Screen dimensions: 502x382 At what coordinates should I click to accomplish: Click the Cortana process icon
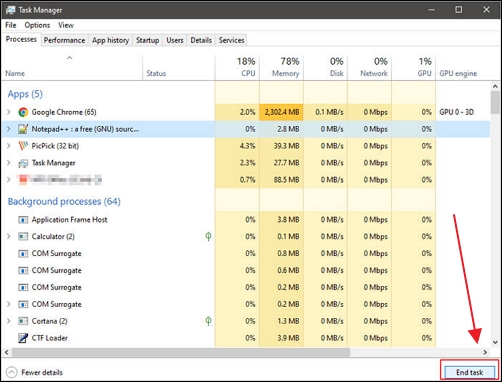coord(23,321)
